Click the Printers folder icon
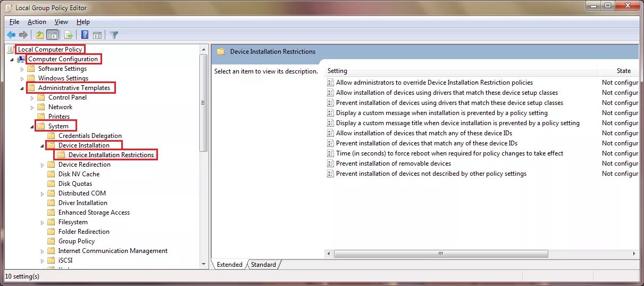Image resolution: width=644 pixels, height=286 pixels. click(41, 117)
